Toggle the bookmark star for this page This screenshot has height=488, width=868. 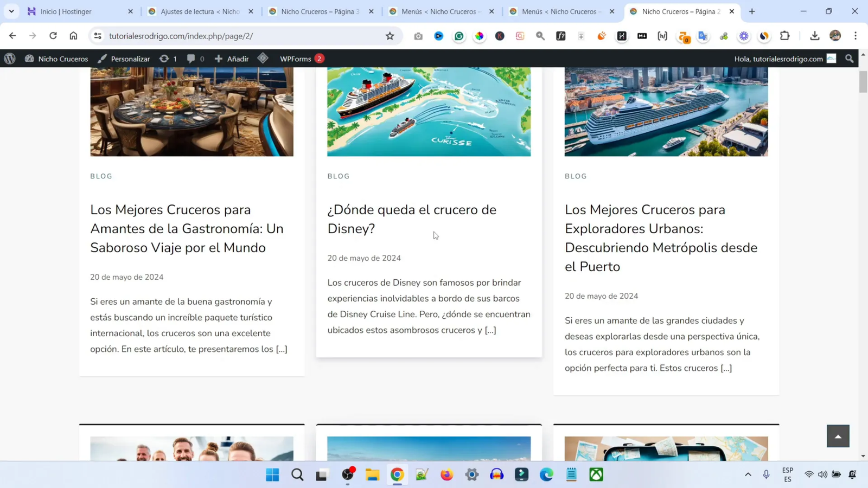coord(390,36)
